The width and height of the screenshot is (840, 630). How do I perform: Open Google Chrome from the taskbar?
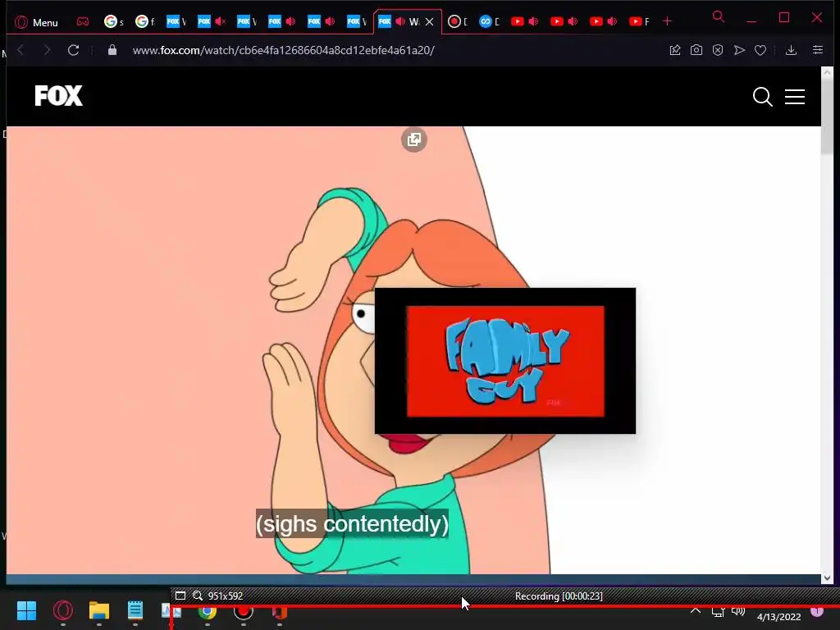coord(208,612)
